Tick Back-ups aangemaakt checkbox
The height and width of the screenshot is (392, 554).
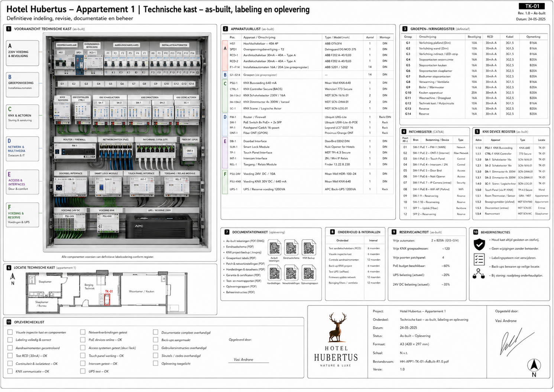(x=156, y=340)
